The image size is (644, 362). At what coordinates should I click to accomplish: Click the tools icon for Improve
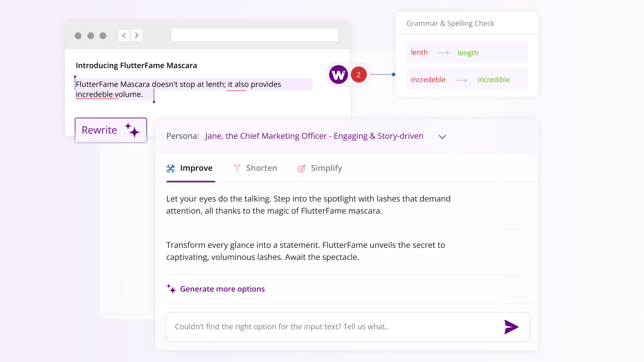click(x=171, y=168)
